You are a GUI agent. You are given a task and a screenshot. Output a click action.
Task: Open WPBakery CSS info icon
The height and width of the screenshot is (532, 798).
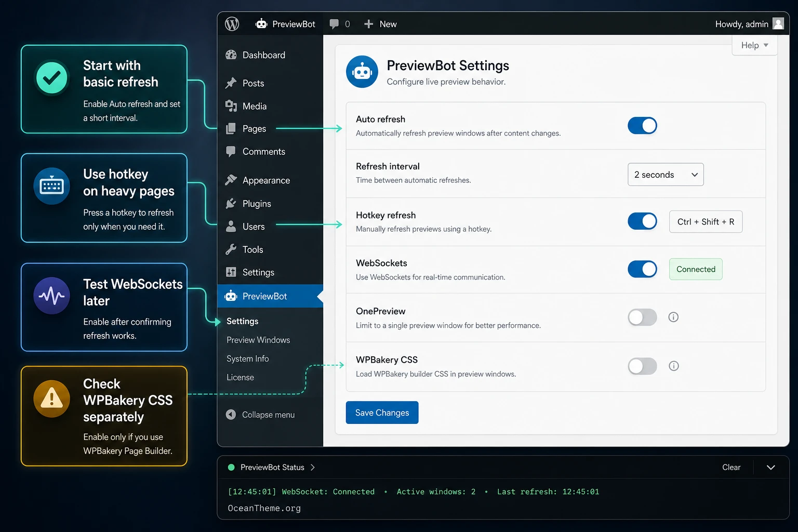[x=674, y=366]
